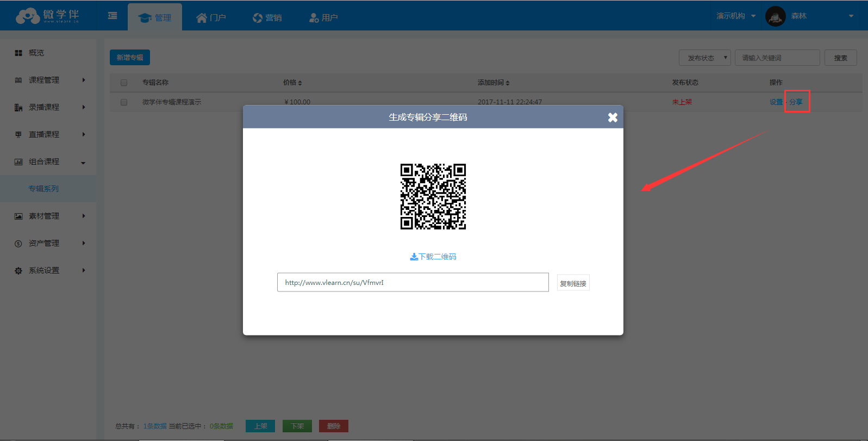Click the book icon beside 课程管理
The height and width of the screenshot is (441, 868).
point(18,80)
